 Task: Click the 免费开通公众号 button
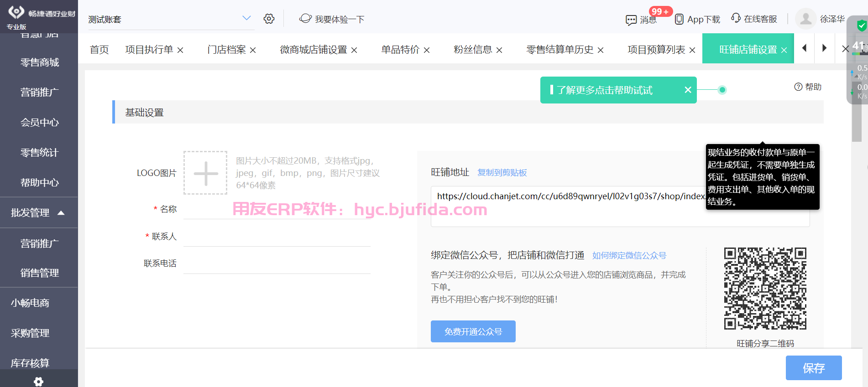point(473,331)
